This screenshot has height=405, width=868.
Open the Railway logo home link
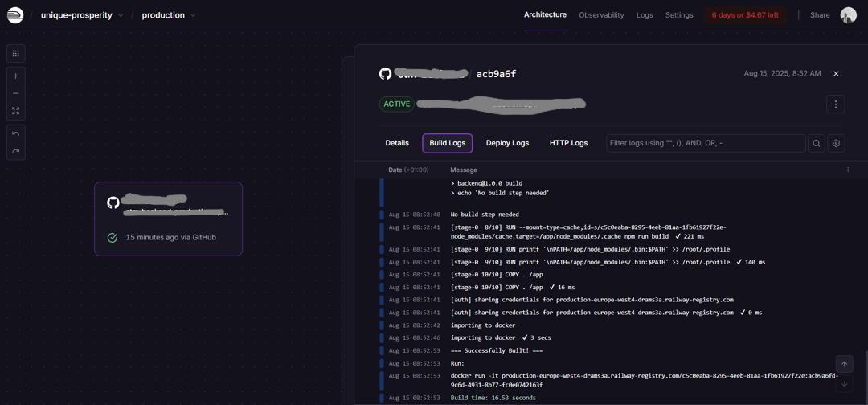pos(15,15)
